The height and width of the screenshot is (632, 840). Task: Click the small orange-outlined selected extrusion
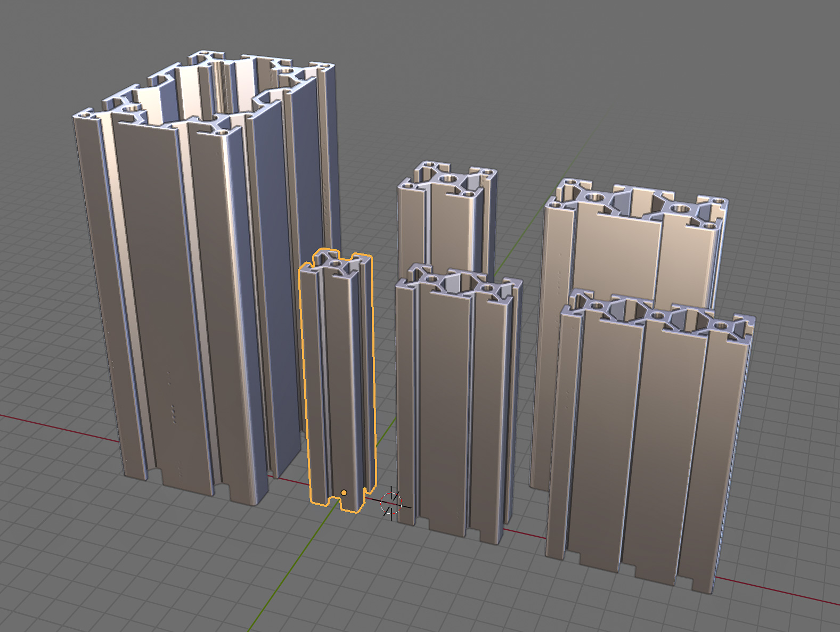point(337,381)
